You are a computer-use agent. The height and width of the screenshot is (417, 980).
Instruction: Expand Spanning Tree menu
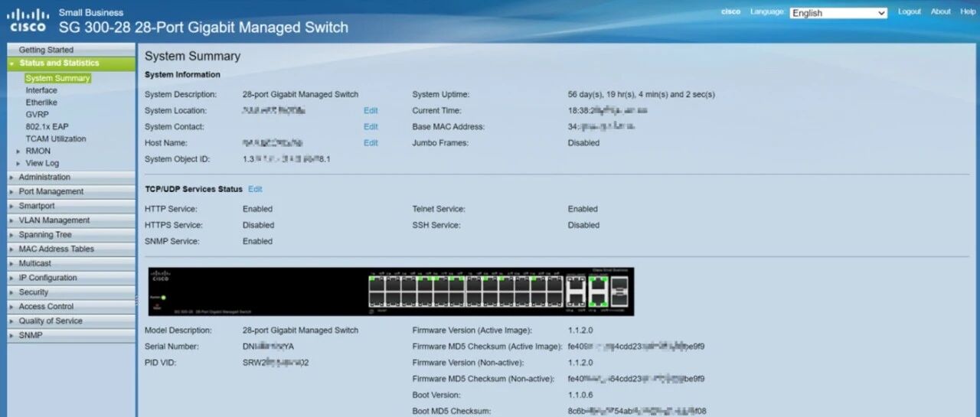pyautogui.click(x=71, y=235)
